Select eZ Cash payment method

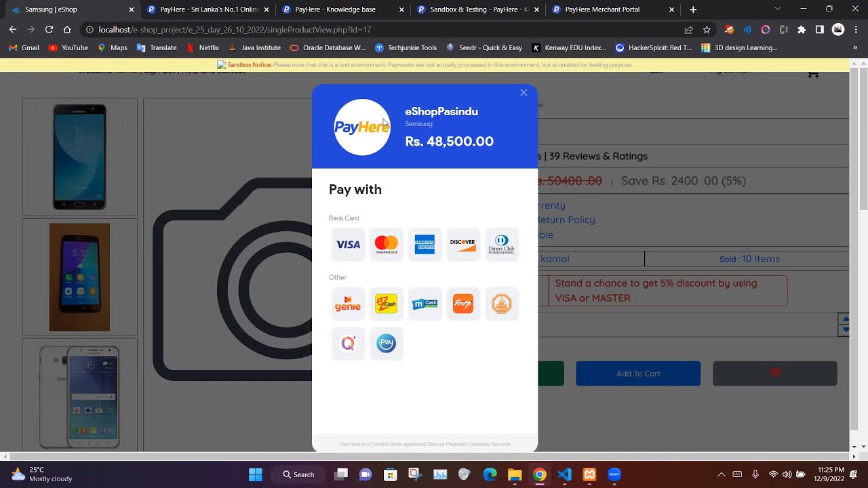(387, 304)
